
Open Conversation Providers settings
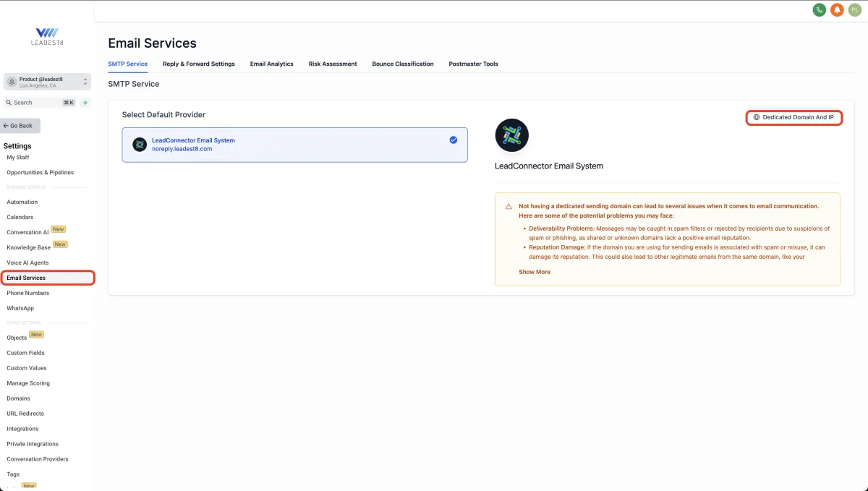38,459
